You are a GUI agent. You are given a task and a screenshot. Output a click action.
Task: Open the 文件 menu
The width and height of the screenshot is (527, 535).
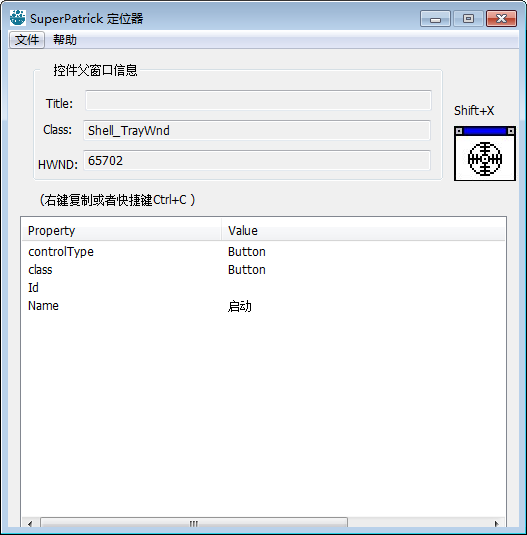[x=27, y=40]
